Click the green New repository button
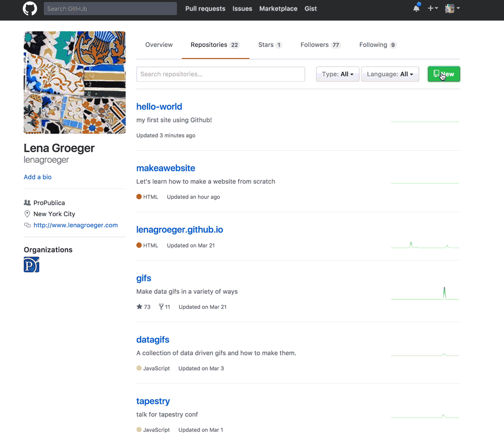Screen dimensions: 504x433 tap(444, 74)
